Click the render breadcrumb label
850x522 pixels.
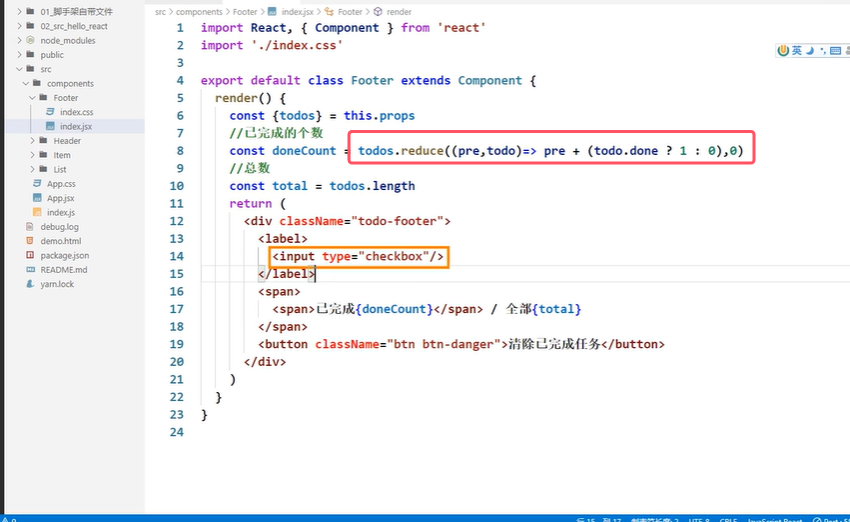[x=399, y=11]
